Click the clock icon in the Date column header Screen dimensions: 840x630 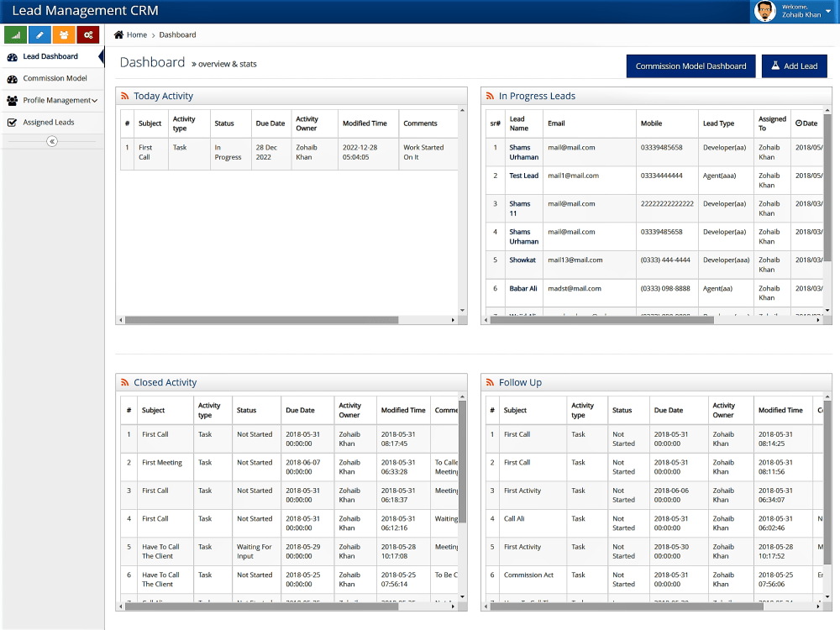[x=799, y=123]
